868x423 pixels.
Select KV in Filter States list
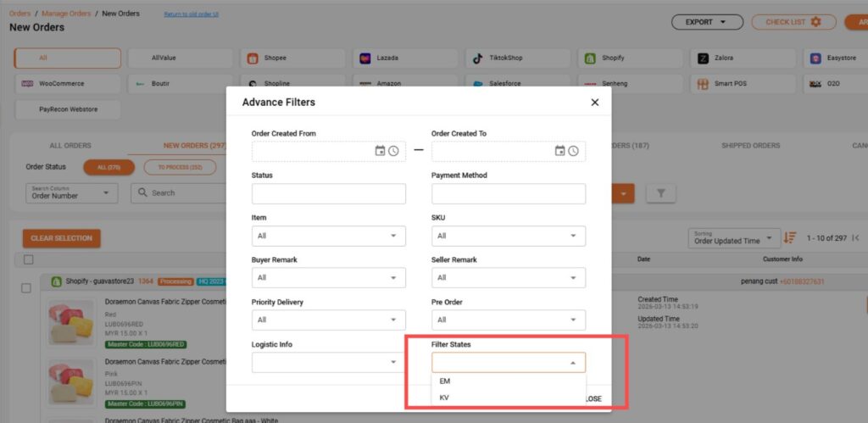point(509,398)
